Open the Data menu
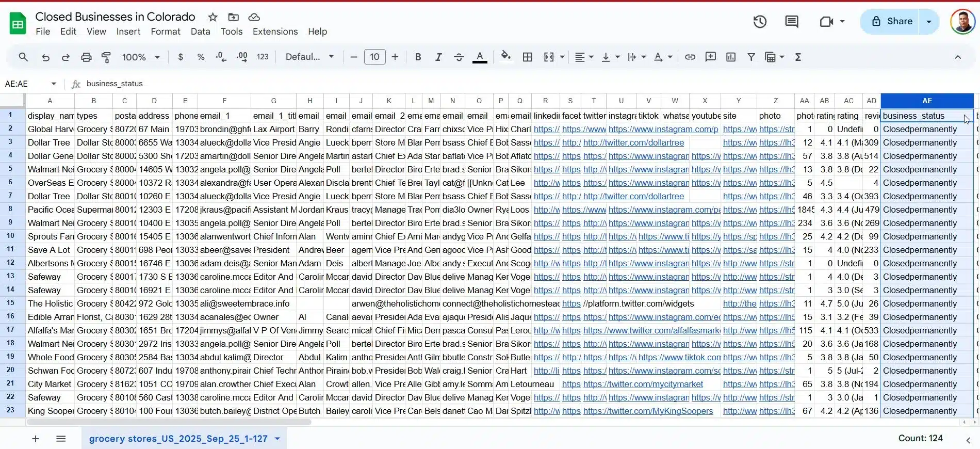This screenshot has width=980, height=449. (201, 31)
